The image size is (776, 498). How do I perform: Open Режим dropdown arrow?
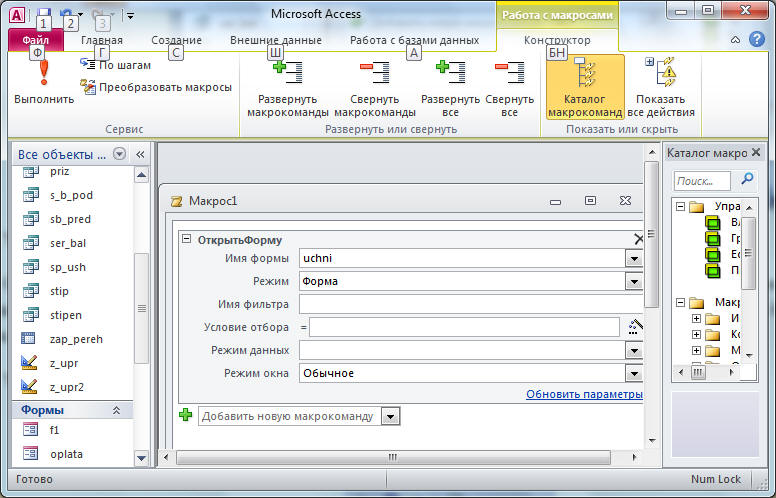click(x=634, y=282)
